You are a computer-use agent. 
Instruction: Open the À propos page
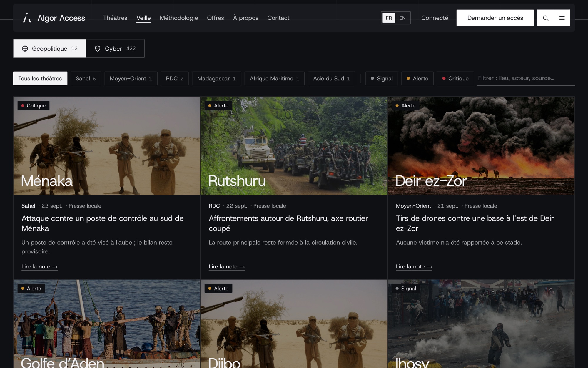click(x=246, y=18)
